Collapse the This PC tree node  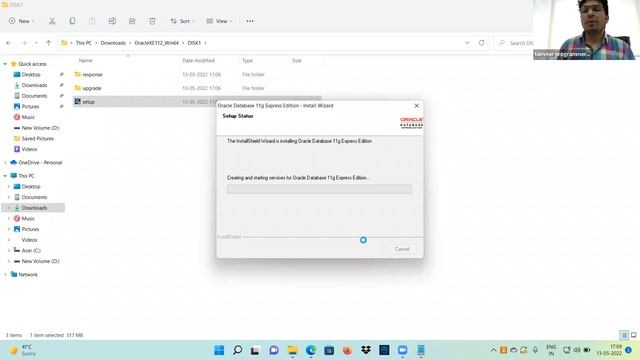click(x=5, y=176)
